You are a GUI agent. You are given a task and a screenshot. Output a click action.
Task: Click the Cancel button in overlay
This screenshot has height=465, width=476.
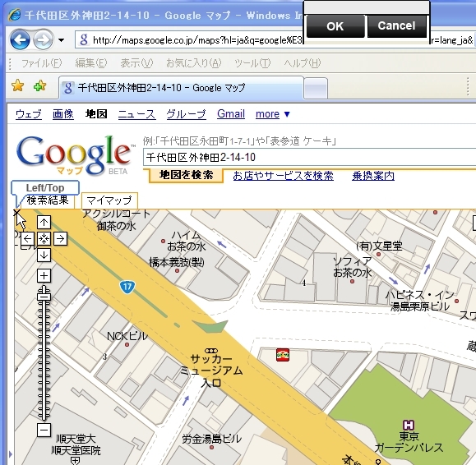[397, 26]
